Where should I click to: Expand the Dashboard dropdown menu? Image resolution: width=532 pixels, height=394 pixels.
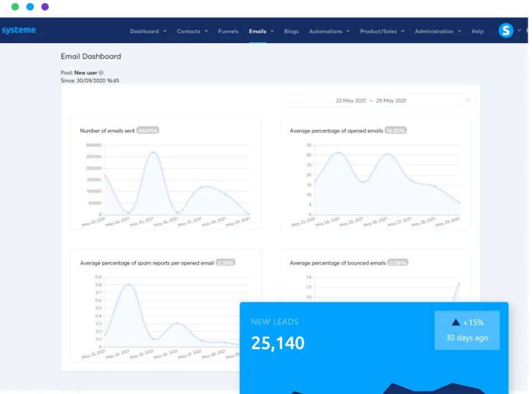[148, 31]
